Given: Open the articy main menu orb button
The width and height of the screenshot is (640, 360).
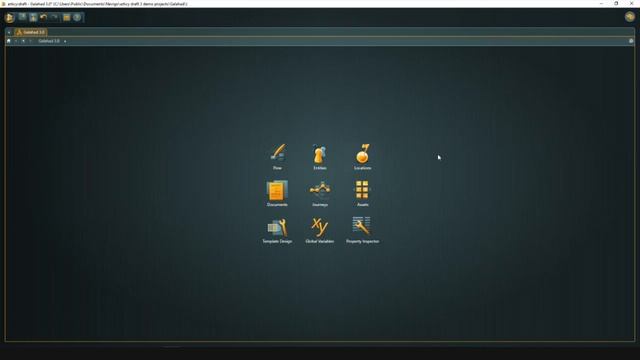Looking at the screenshot, I should coord(9,18).
